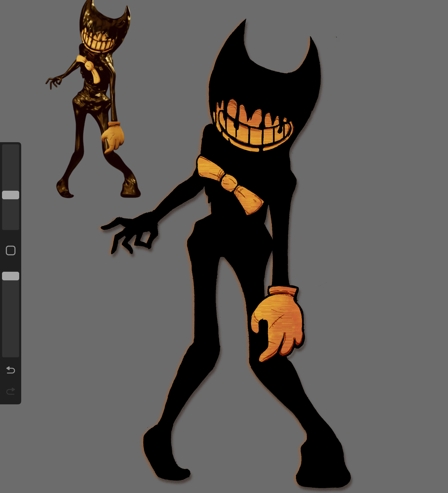
Task: Click the brush opacity slider handle
Action: [x=11, y=276]
